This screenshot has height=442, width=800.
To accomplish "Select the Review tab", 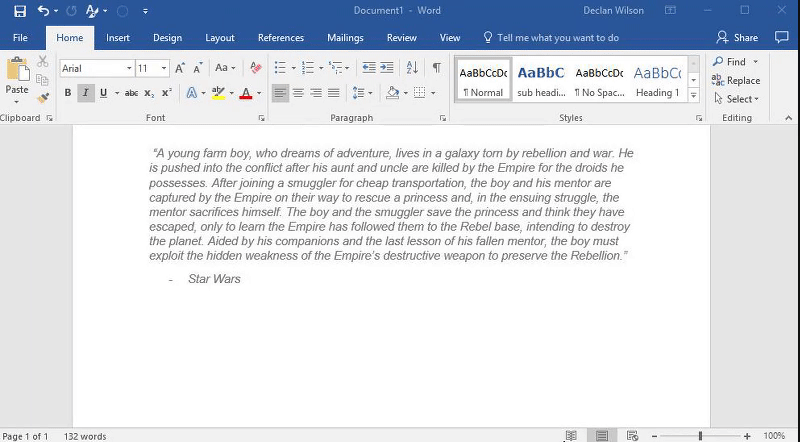I will pyautogui.click(x=402, y=38).
